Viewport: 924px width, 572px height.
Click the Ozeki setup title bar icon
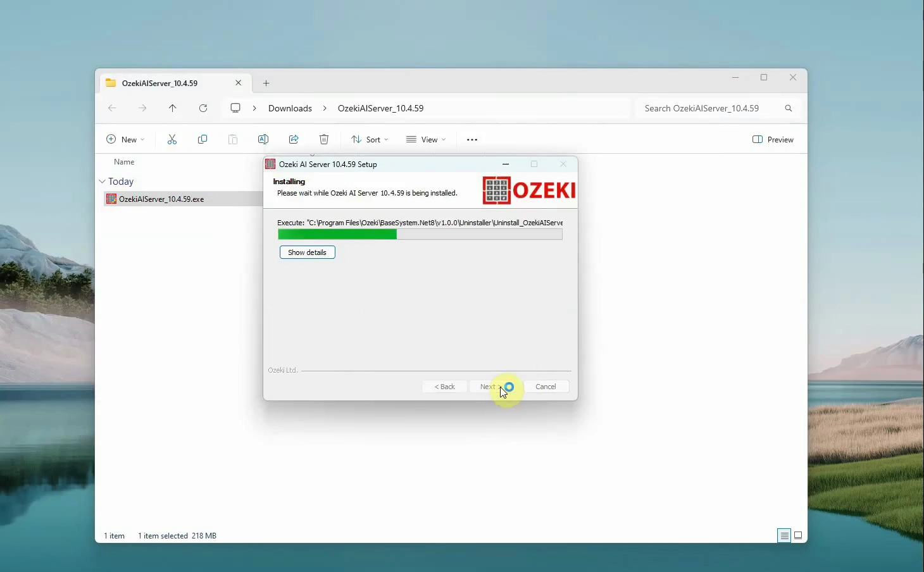tap(270, 164)
